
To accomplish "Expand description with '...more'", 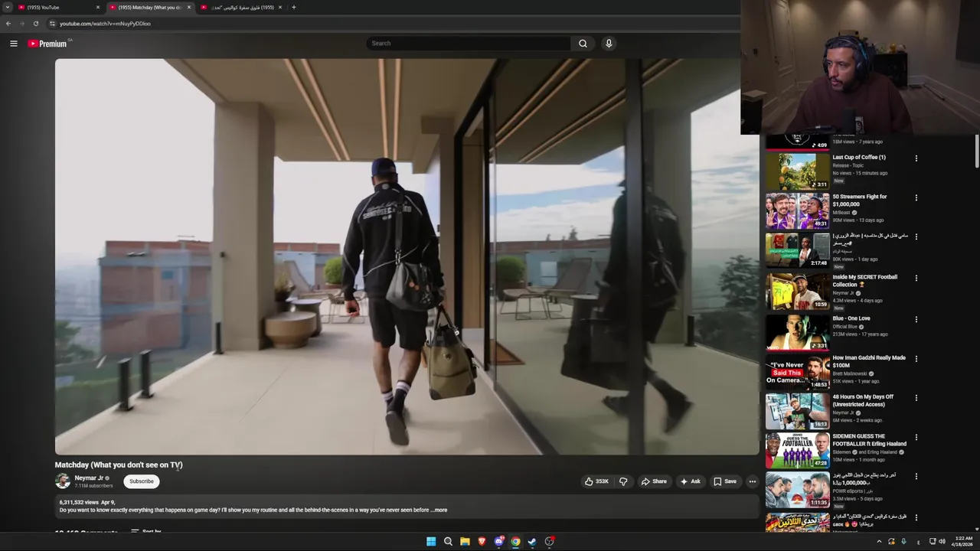I will click(439, 510).
